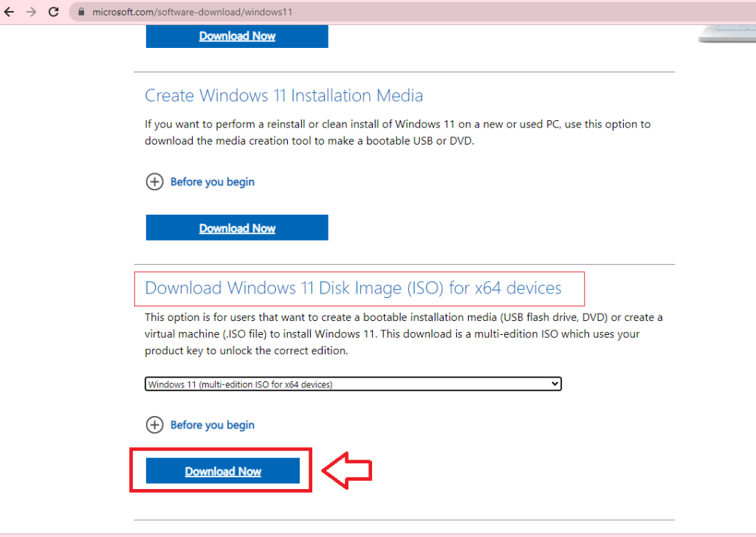Click the ISO option description paragraph
Viewport: 756px width, 537px height.
403,334
